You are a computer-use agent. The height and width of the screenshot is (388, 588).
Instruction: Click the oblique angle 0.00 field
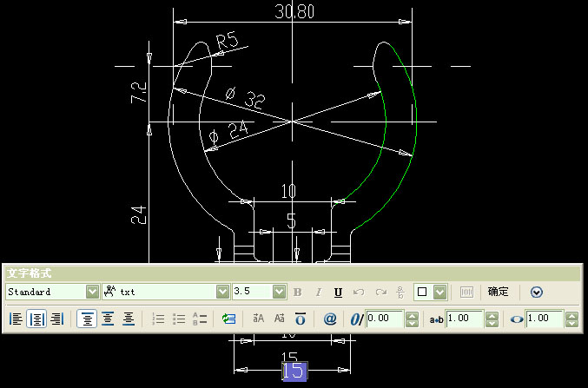(x=385, y=319)
